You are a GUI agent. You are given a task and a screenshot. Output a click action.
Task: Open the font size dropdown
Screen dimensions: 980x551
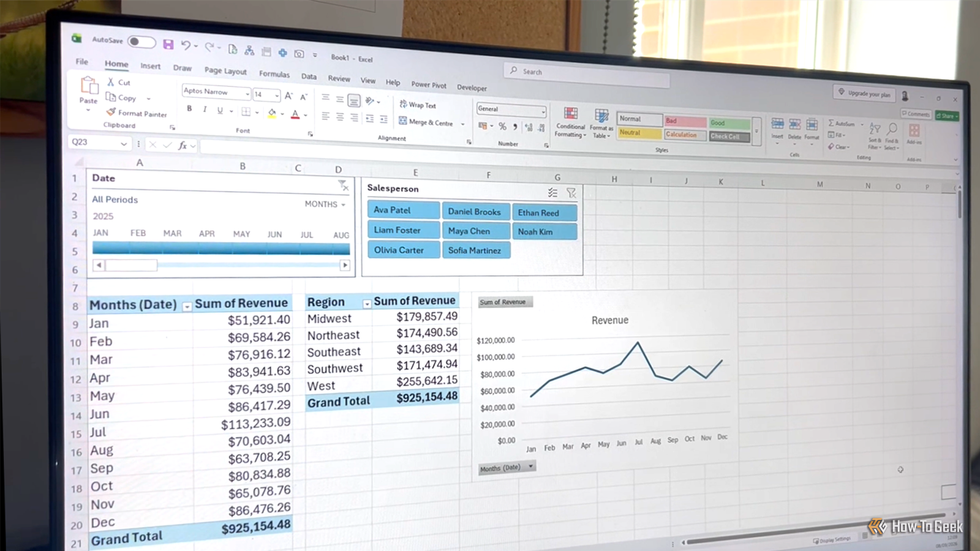coord(277,96)
